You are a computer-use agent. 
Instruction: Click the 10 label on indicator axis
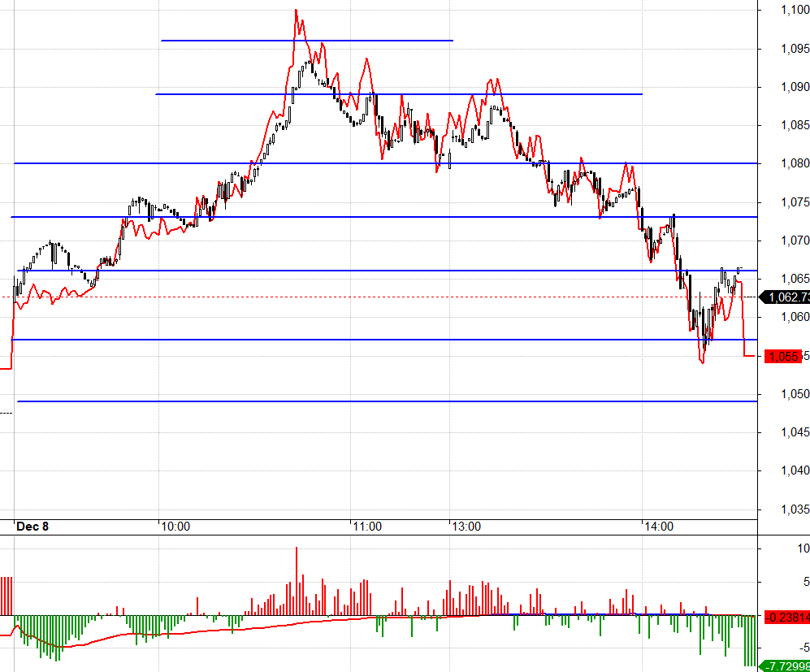[804, 548]
